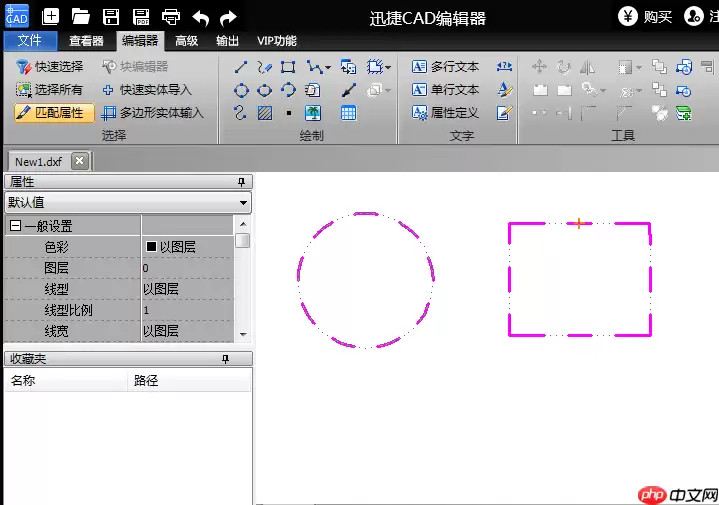
Task: Click the 多行文本 multiline text button
Action: [446, 67]
